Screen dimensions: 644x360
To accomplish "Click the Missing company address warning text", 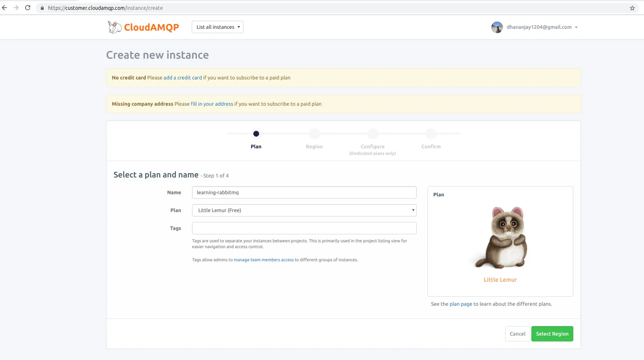I will pyautogui.click(x=143, y=104).
